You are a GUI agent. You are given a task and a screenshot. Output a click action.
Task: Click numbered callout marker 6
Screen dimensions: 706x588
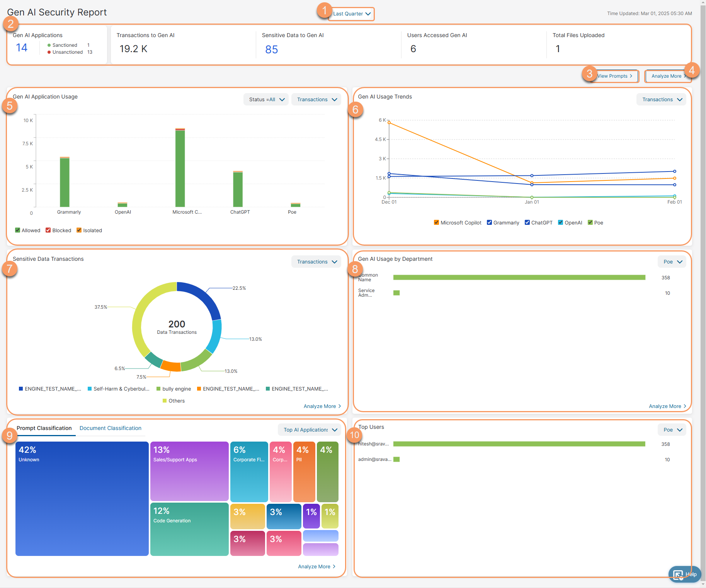(x=355, y=110)
